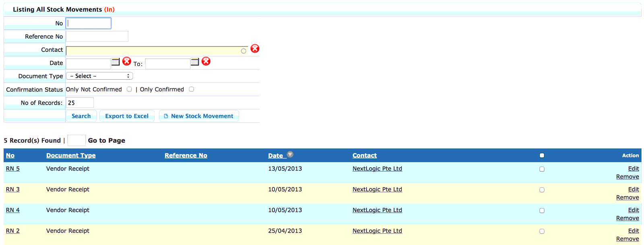Tick the Only Confirmed checkbox

coord(192,89)
